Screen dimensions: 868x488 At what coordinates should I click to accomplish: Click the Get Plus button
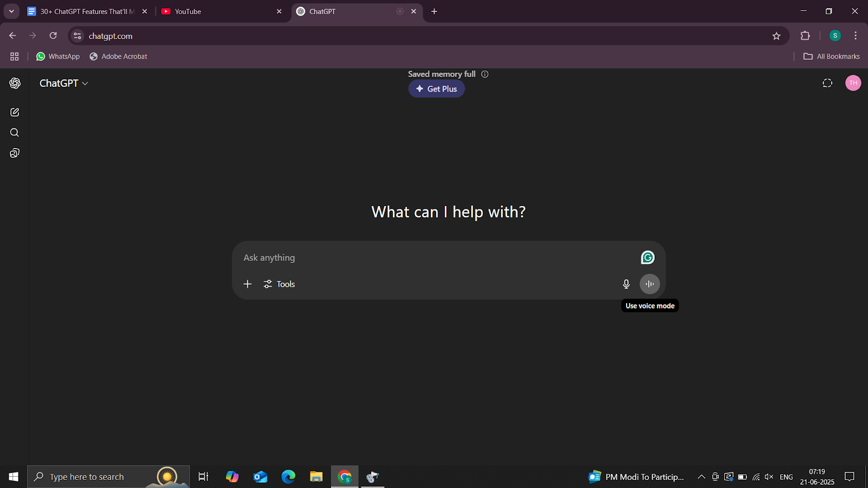[x=437, y=89]
